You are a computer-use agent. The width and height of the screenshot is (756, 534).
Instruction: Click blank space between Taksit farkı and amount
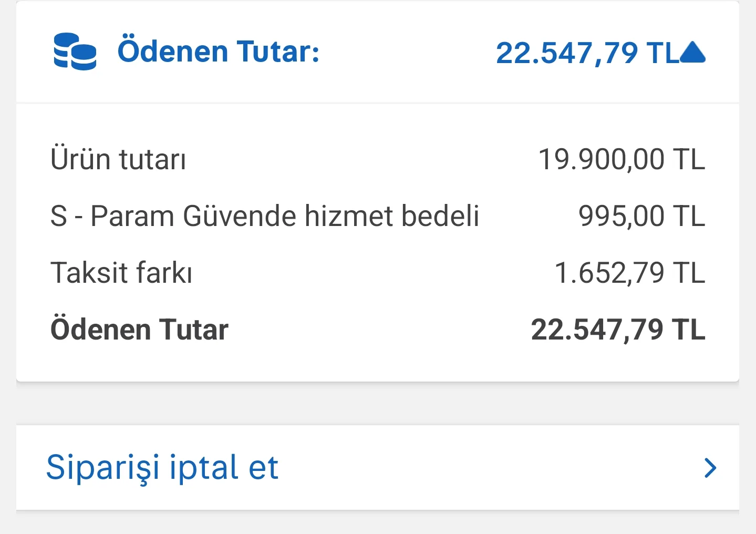[x=373, y=273]
